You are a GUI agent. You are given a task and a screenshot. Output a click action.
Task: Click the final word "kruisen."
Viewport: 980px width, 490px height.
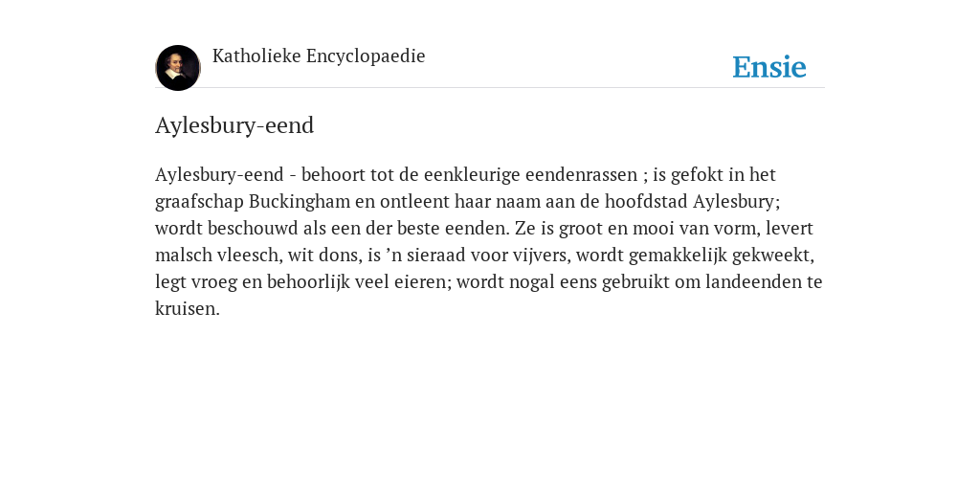[188, 309]
